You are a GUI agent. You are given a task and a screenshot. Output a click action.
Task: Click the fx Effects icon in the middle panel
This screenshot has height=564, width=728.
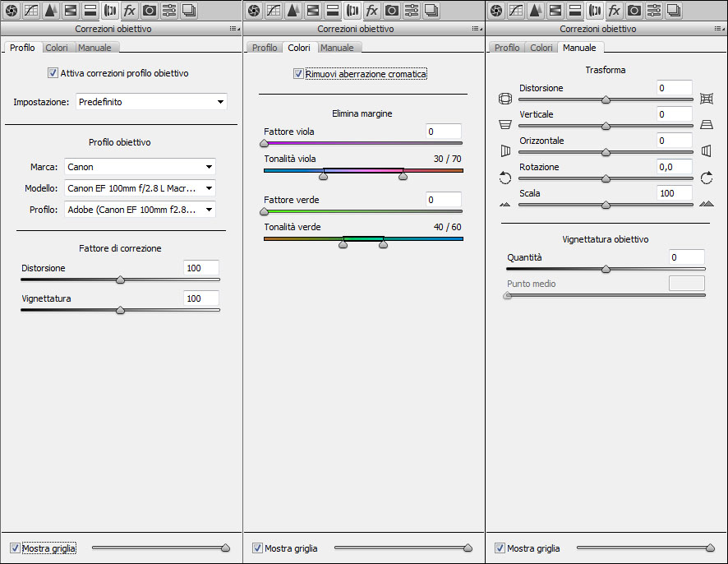pos(371,11)
